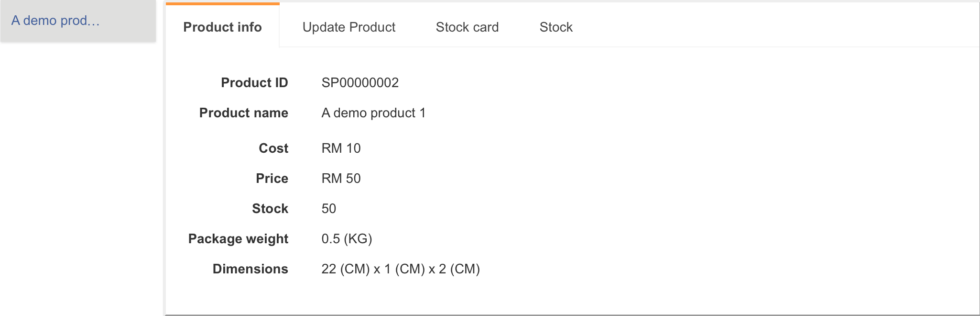Click the 'Cost' field label
The width and height of the screenshot is (980, 316).
click(x=273, y=148)
